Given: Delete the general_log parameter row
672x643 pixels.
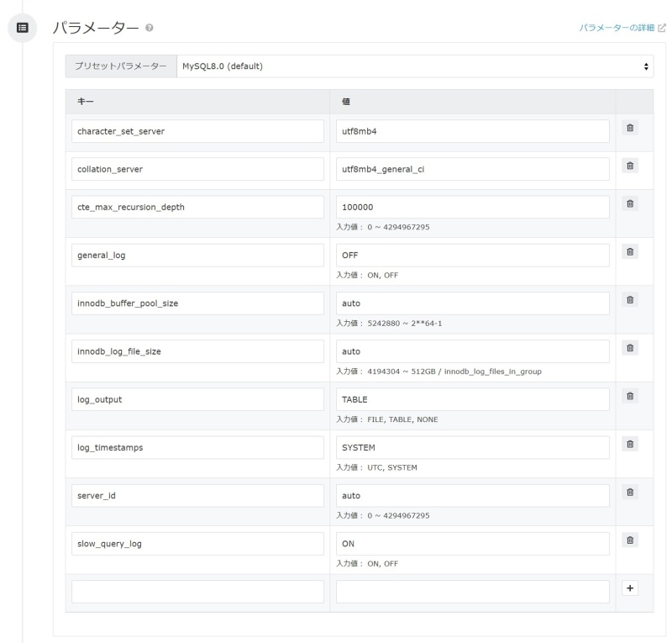Looking at the screenshot, I should pos(630,252).
